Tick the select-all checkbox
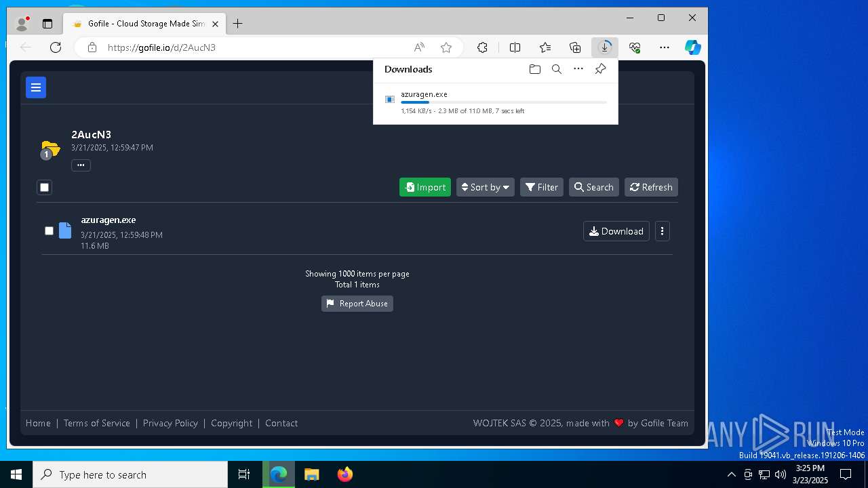 [x=45, y=187]
